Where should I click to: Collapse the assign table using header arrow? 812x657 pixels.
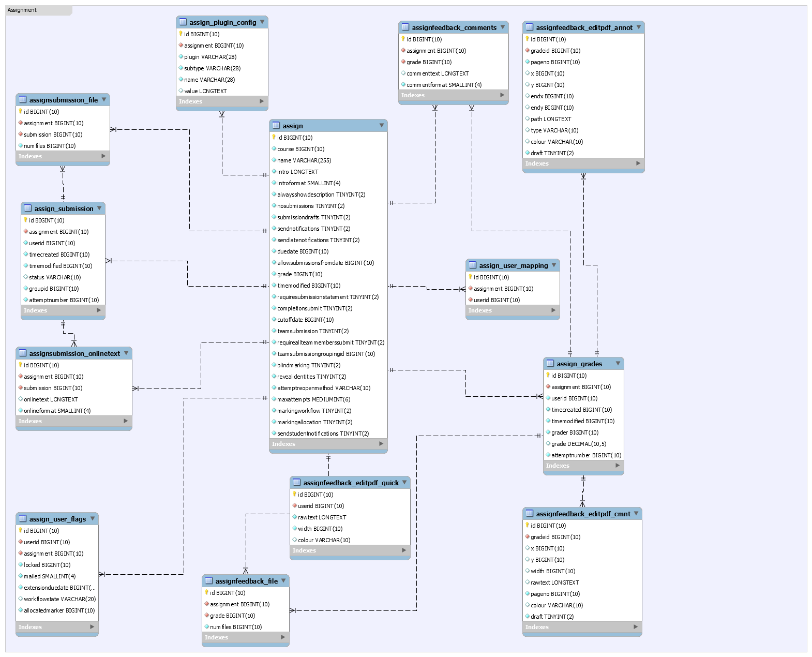(x=382, y=125)
